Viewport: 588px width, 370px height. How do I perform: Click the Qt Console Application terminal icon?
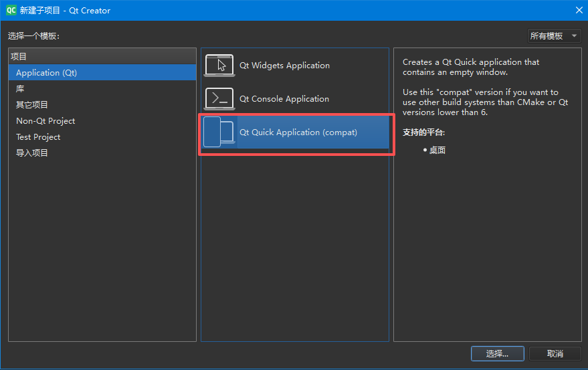(219, 99)
